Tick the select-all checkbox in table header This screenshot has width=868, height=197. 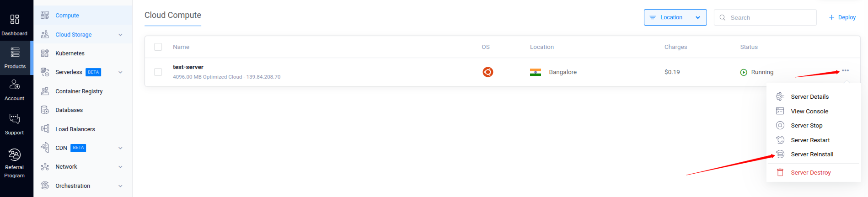tap(158, 47)
